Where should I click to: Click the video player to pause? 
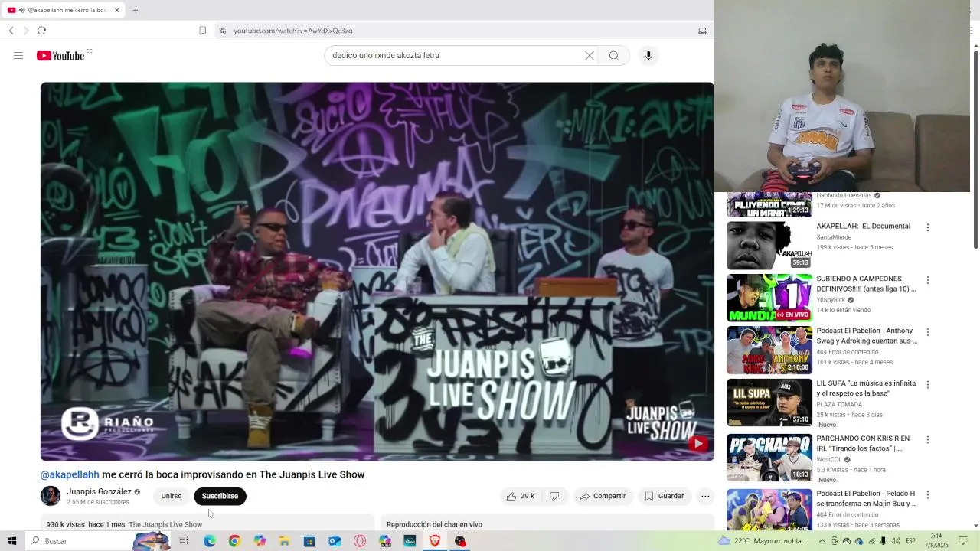coord(377,271)
